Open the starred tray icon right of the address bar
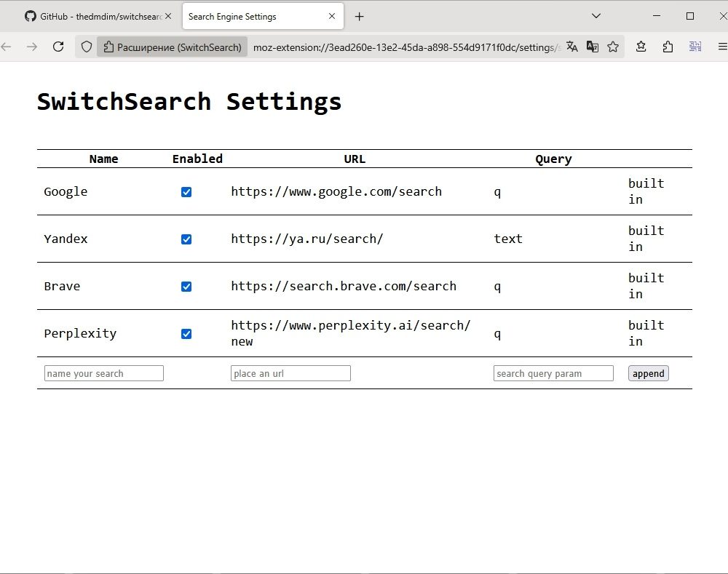The height and width of the screenshot is (574, 728). (641, 47)
